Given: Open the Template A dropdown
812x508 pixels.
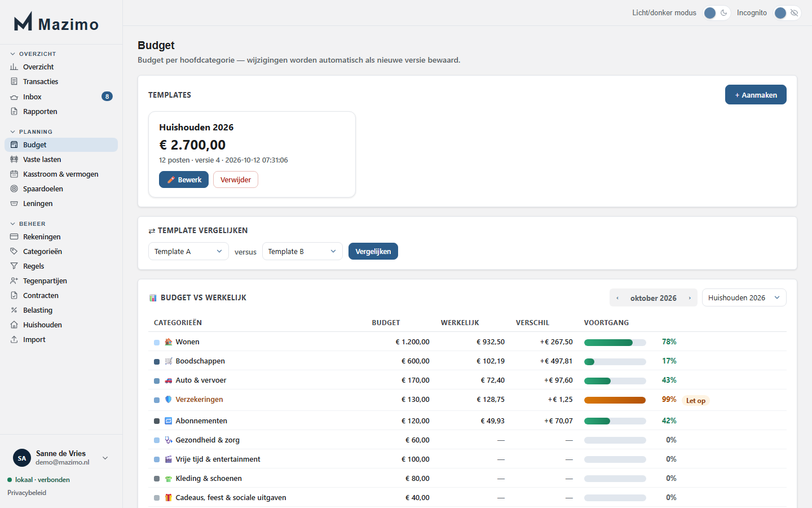Looking at the screenshot, I should 188,251.
